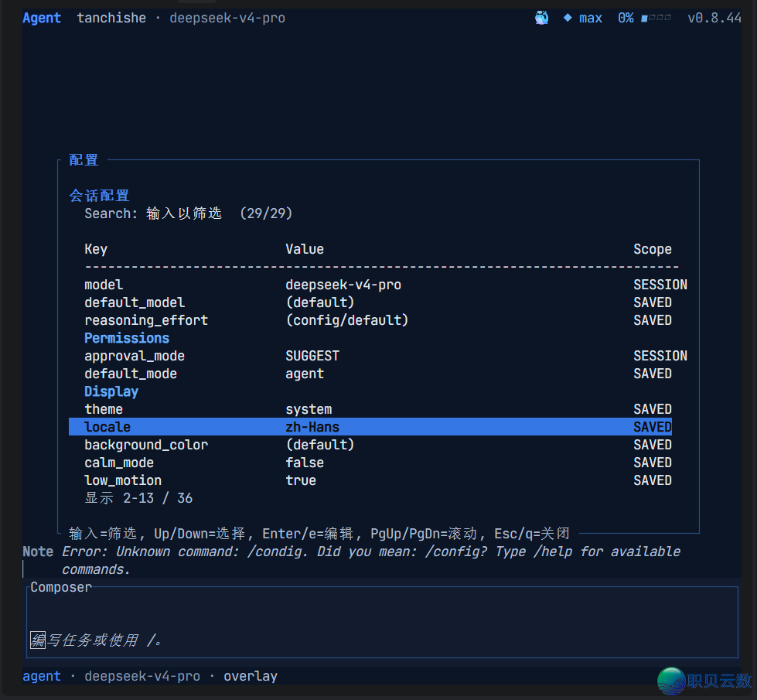The image size is (757, 700).
Task: Click the SESSION scope of model row
Action: click(660, 285)
